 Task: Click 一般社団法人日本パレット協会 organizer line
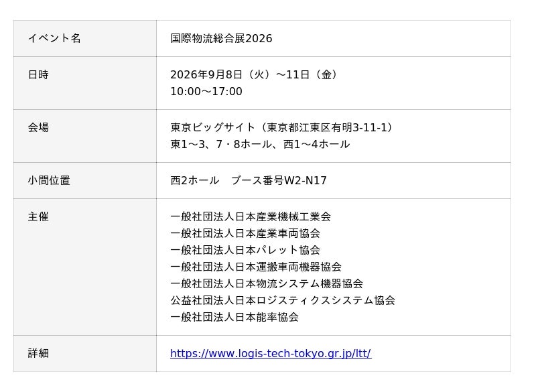245,250
